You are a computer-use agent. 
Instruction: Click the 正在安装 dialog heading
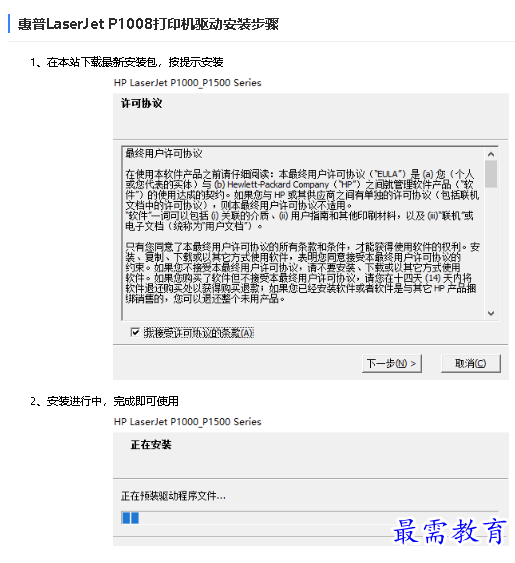coord(151,445)
